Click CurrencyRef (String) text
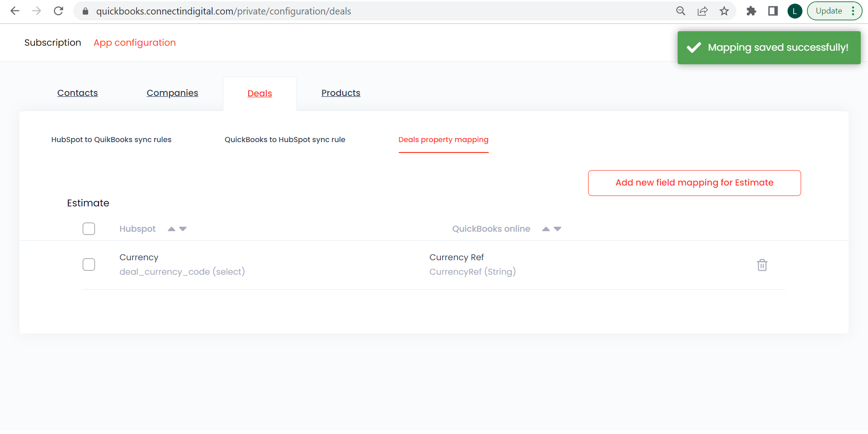 click(x=472, y=272)
